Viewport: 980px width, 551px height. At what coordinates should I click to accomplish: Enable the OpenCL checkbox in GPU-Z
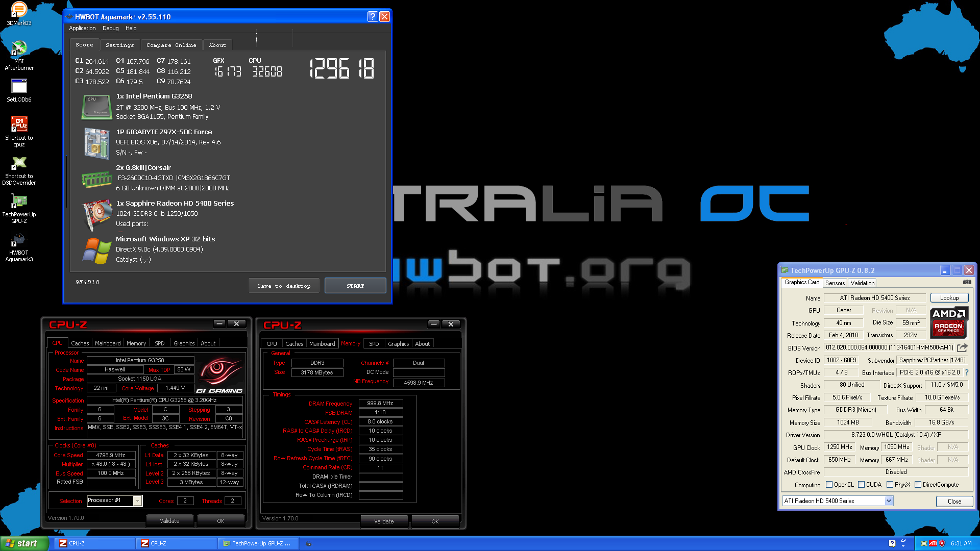click(x=829, y=485)
